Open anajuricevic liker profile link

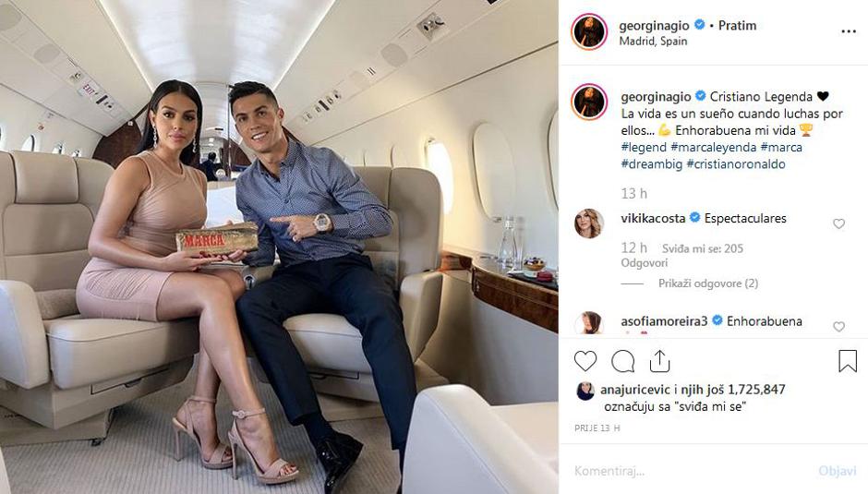point(635,390)
